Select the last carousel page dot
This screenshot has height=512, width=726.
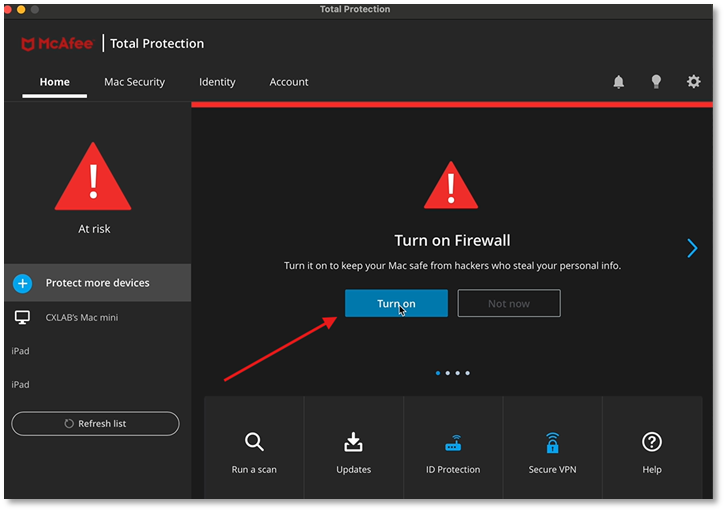pos(467,373)
